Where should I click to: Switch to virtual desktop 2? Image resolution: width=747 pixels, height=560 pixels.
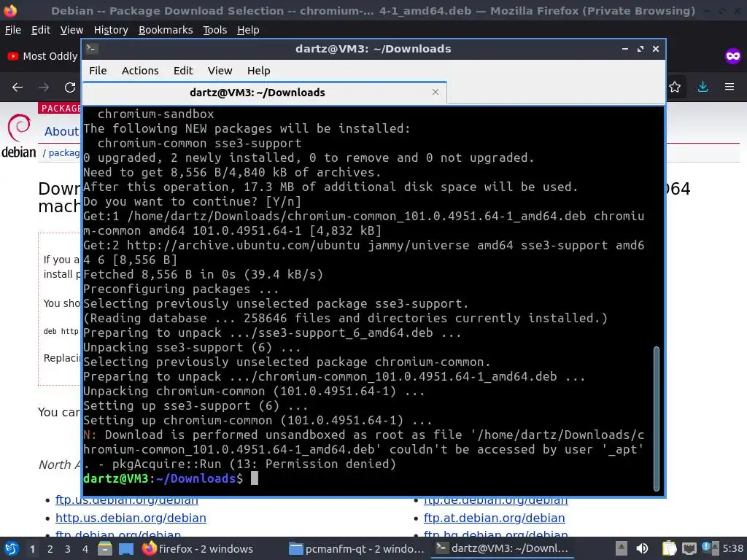pyautogui.click(x=50, y=549)
